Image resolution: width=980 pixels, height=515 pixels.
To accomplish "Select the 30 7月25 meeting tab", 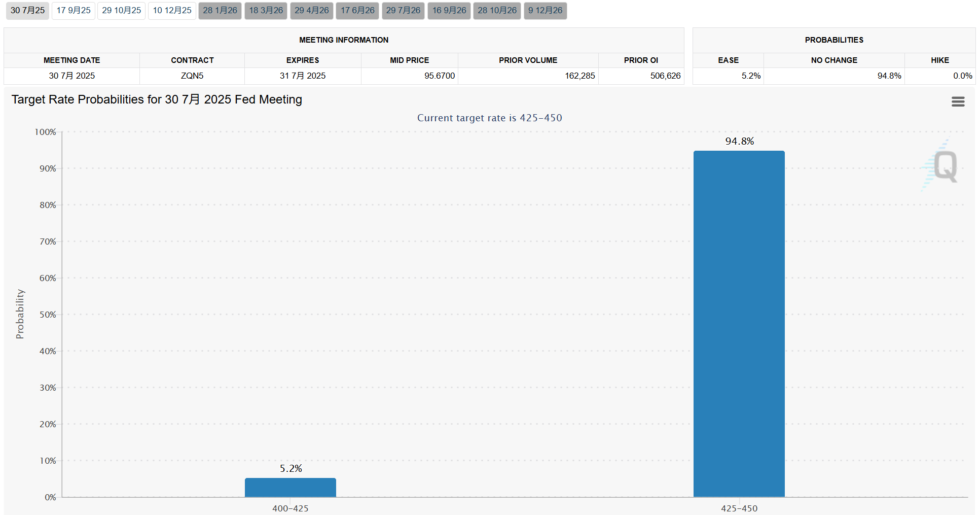I will tap(27, 11).
